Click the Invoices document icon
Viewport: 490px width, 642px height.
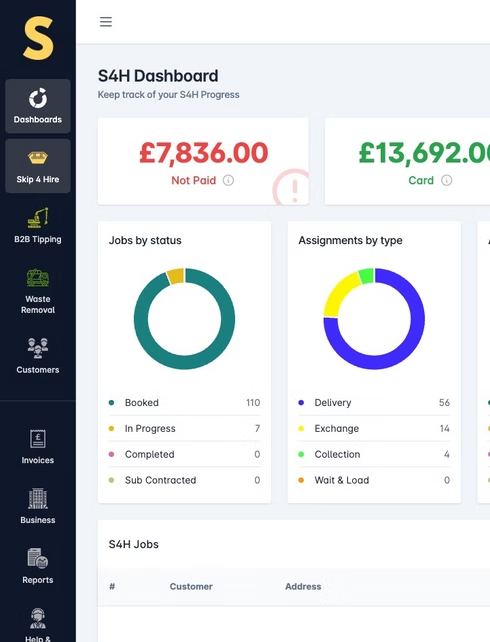[38, 439]
